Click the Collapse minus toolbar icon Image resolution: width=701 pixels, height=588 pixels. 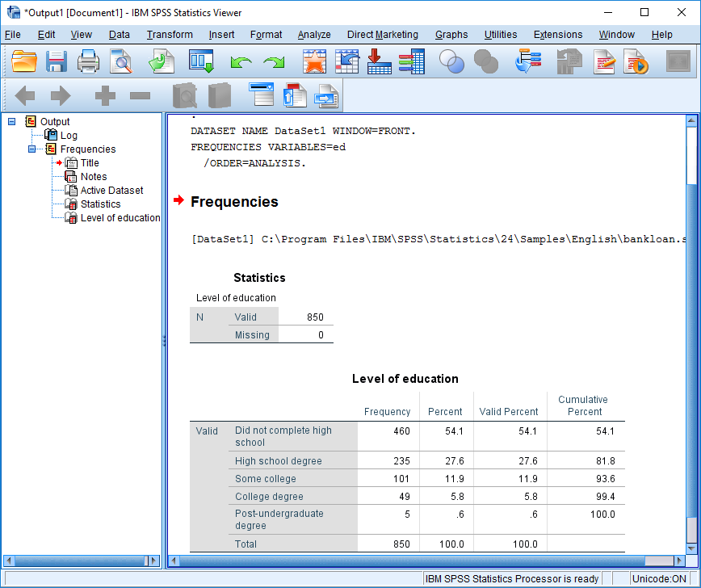140,95
